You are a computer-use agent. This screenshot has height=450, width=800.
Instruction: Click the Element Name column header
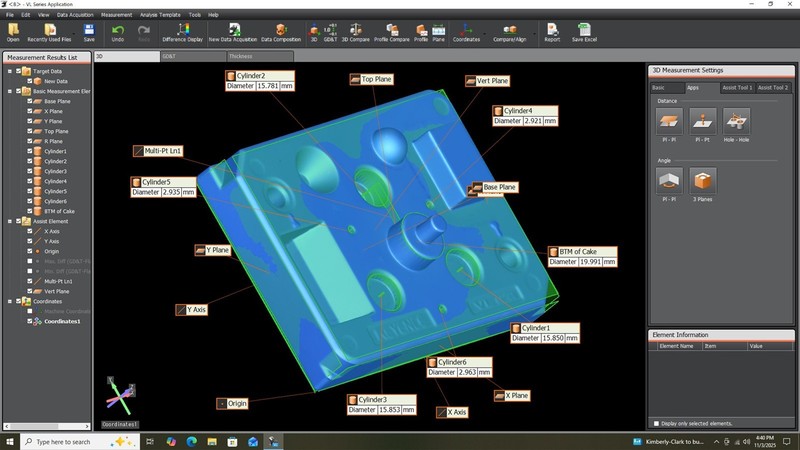point(676,346)
